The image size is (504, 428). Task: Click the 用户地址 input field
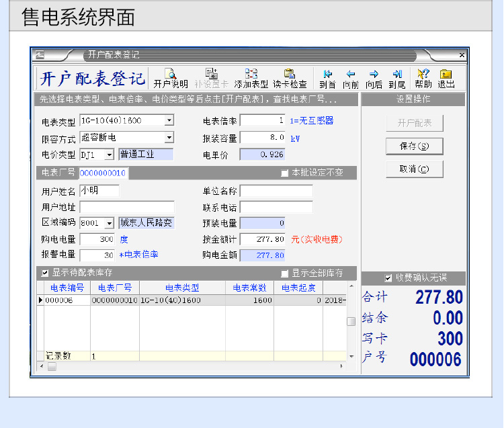[126, 207]
